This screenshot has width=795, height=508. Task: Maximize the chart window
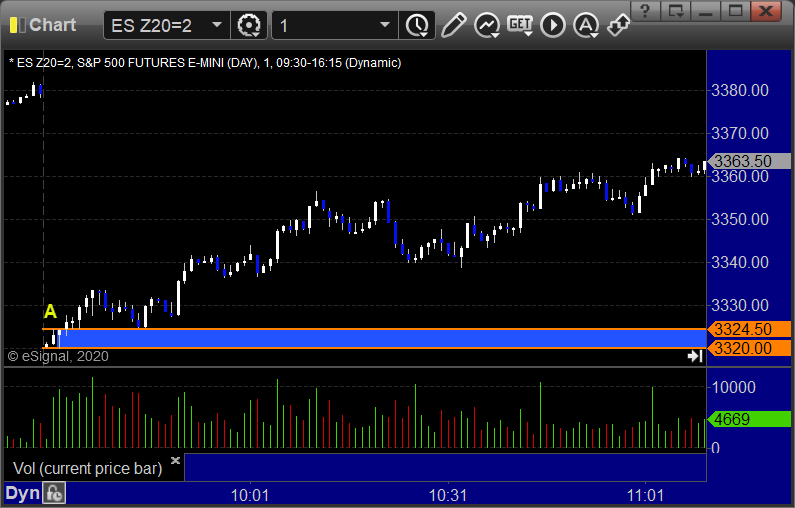[735, 11]
